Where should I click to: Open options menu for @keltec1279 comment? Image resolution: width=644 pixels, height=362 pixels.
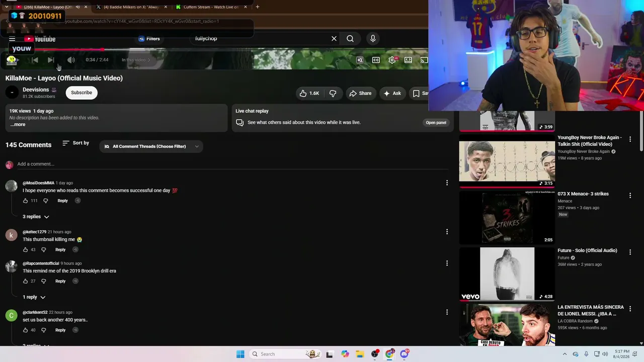[447, 232]
